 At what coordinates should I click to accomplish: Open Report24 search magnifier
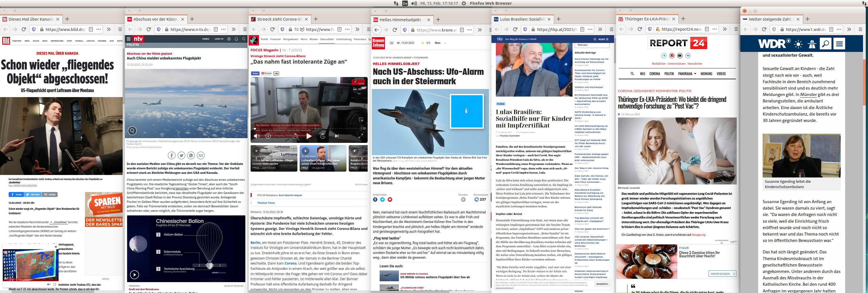click(632, 73)
